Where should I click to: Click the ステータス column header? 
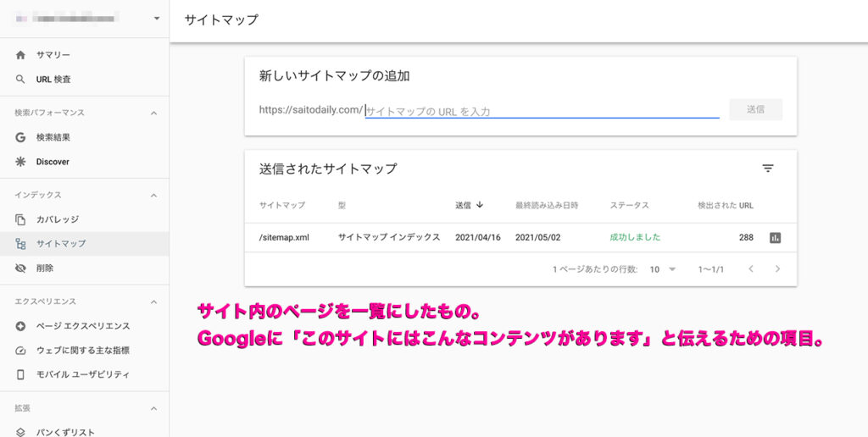(630, 205)
